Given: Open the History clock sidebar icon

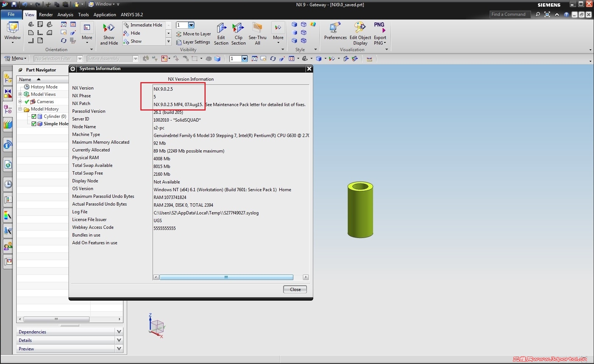Looking at the screenshot, I should pos(8,184).
